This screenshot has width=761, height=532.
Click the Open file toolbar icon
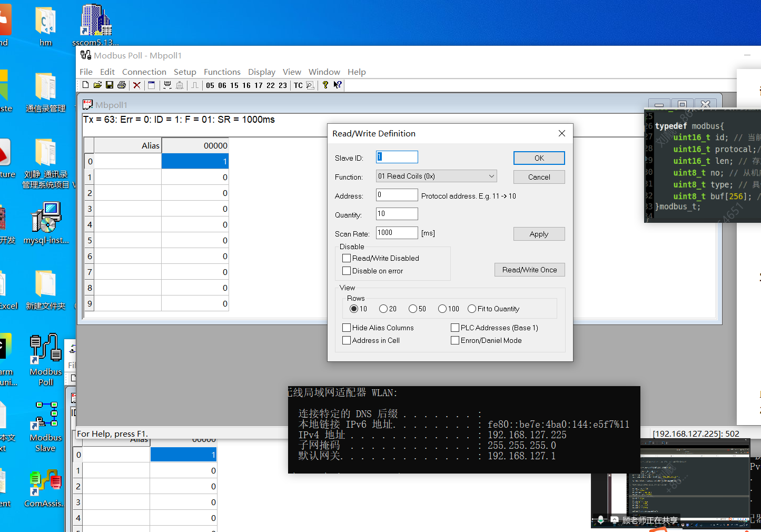point(97,85)
